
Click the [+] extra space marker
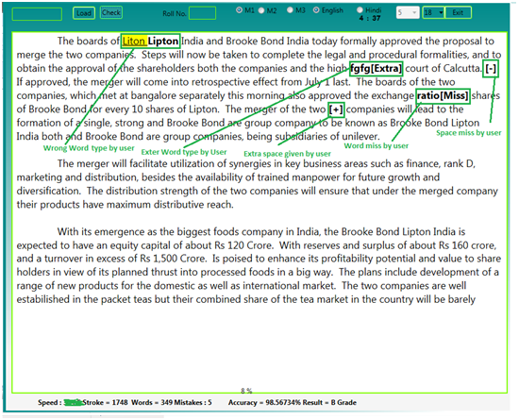click(x=336, y=109)
